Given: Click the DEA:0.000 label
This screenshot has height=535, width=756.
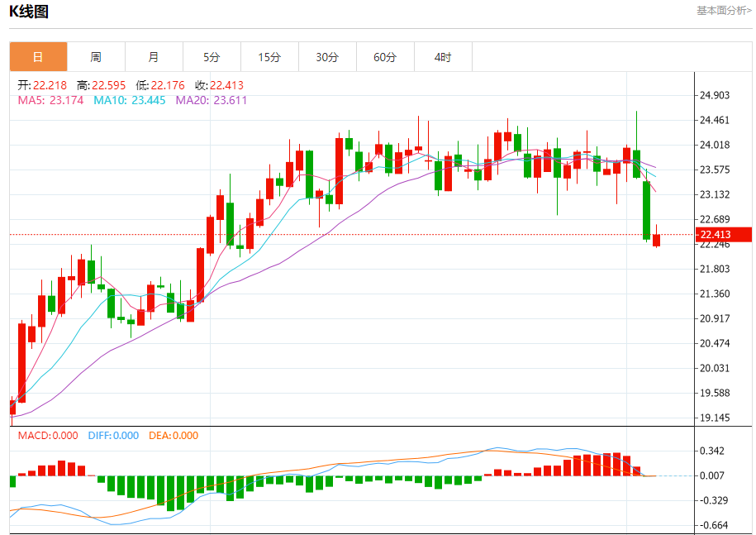Looking at the screenshot, I should point(174,436).
